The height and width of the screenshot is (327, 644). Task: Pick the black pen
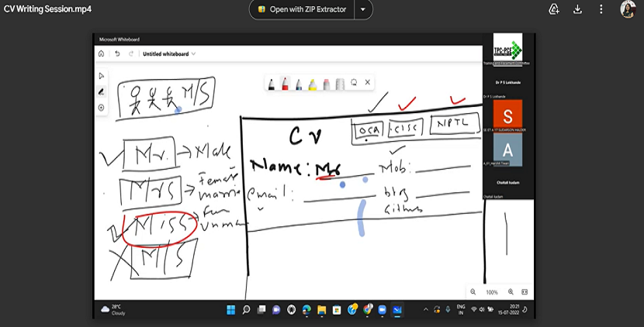[x=272, y=83]
